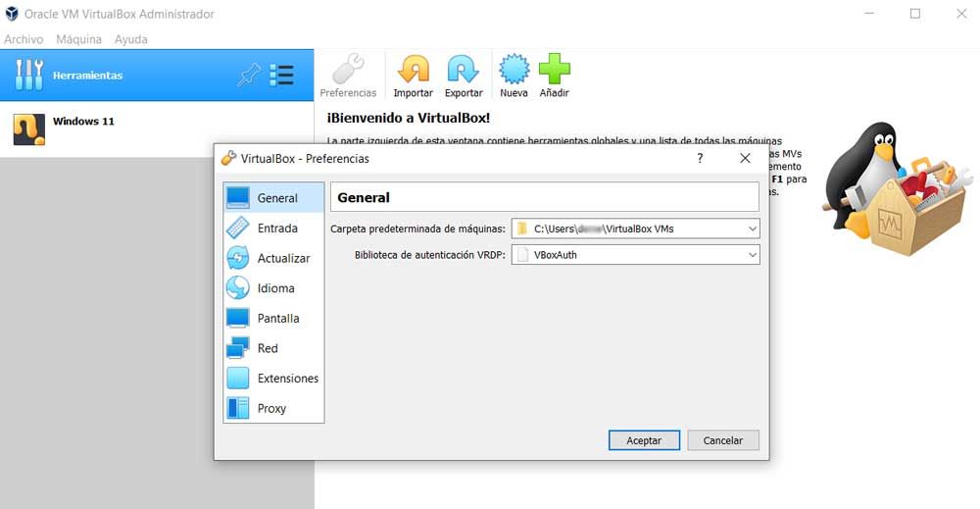Click the wrench icon in Preferencias dialog title
Image resolution: width=980 pixels, height=509 pixels.
tap(228, 158)
